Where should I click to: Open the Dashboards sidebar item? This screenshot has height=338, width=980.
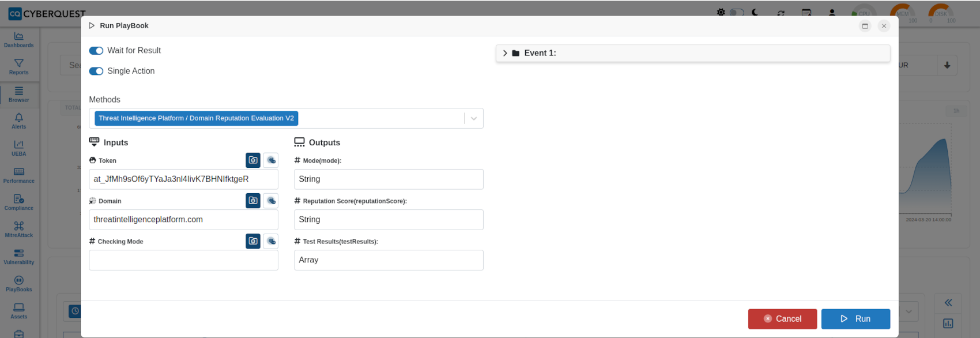[x=19, y=40]
